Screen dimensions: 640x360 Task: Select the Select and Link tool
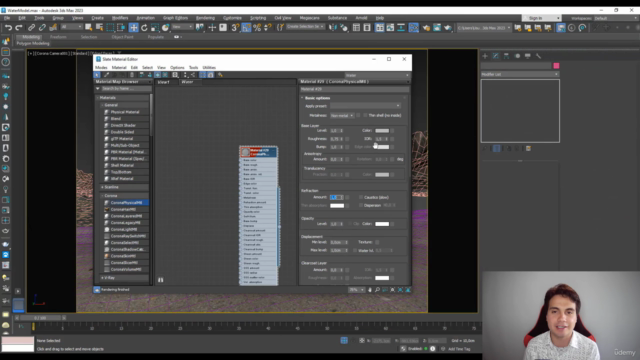coord(31,28)
